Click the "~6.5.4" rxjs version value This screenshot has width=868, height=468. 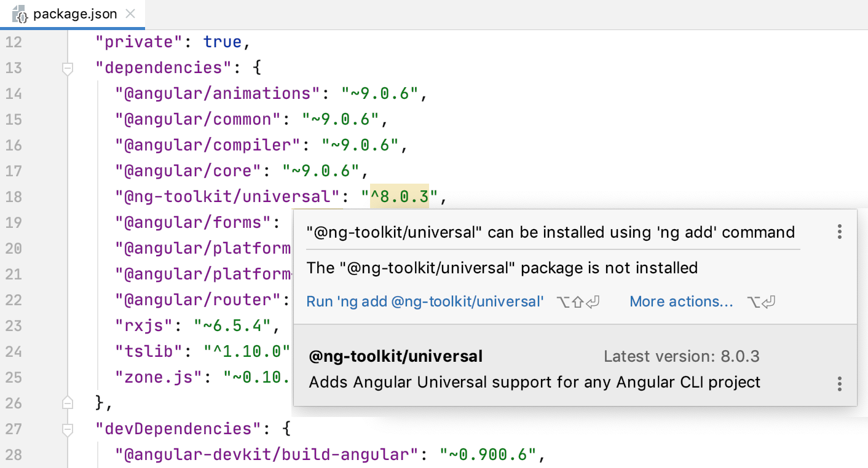click(232, 326)
